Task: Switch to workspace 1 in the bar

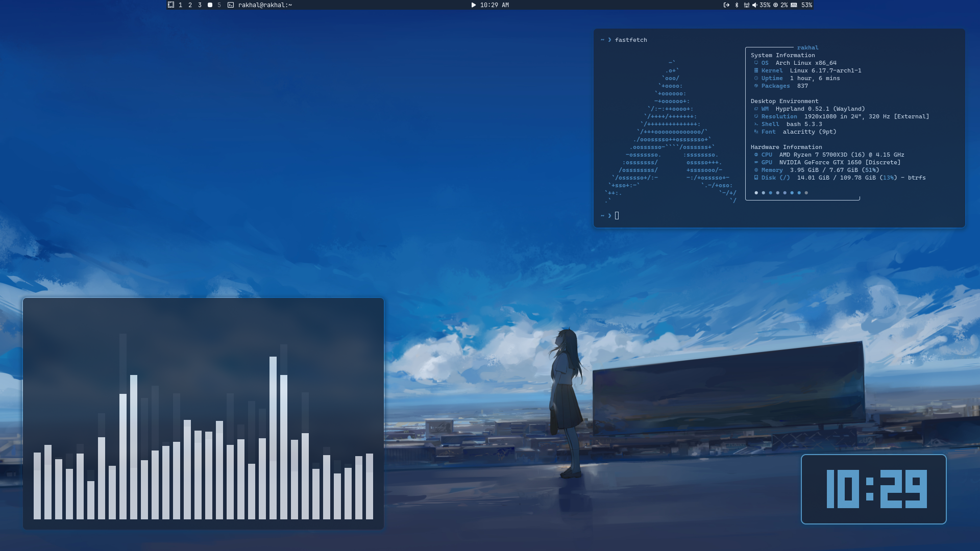Action: coord(180,5)
